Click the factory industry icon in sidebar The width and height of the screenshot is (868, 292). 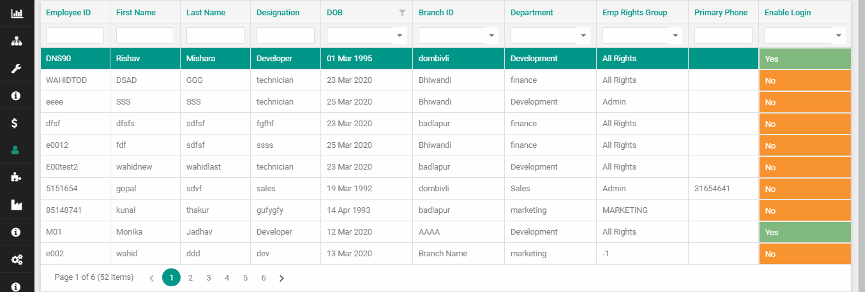17,205
